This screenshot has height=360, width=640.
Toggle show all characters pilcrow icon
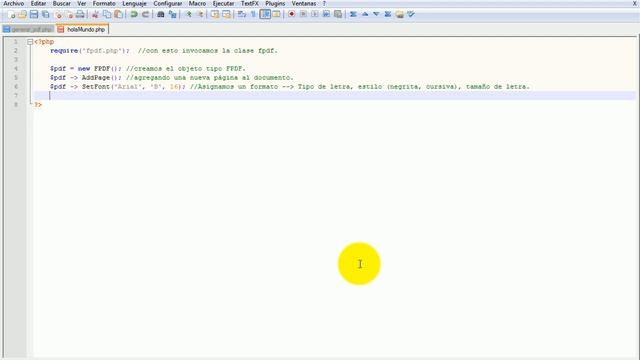[253, 15]
